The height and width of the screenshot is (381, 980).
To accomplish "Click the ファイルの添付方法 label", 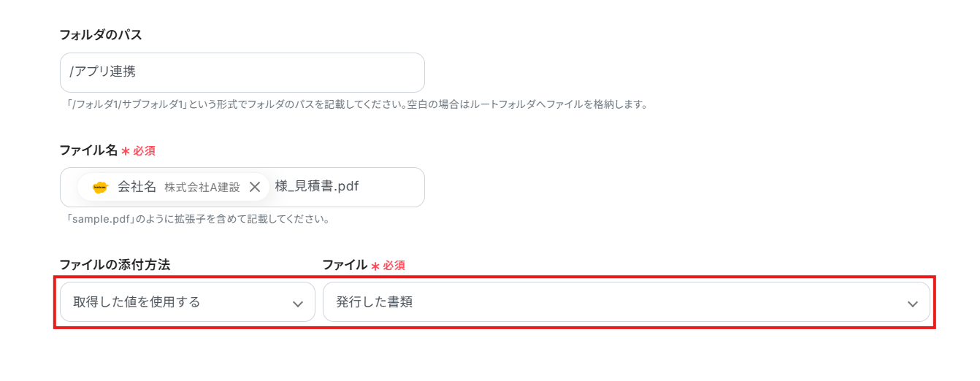I will pos(115,265).
